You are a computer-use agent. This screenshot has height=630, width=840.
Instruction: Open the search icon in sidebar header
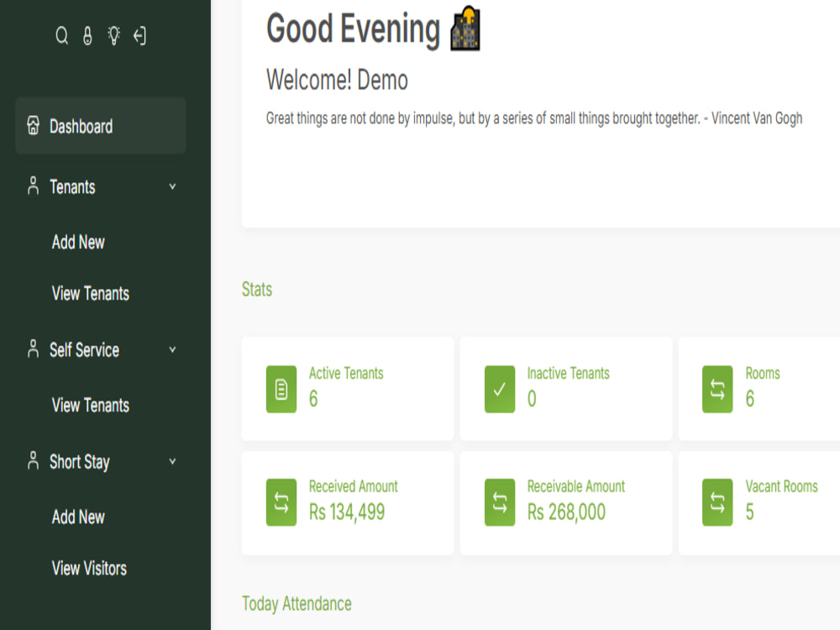[62, 36]
